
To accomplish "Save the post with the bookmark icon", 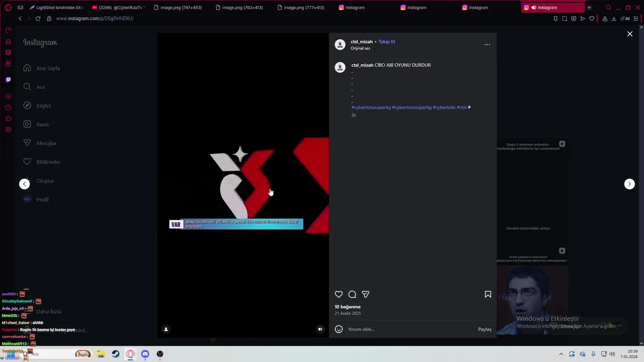I will pos(488,294).
